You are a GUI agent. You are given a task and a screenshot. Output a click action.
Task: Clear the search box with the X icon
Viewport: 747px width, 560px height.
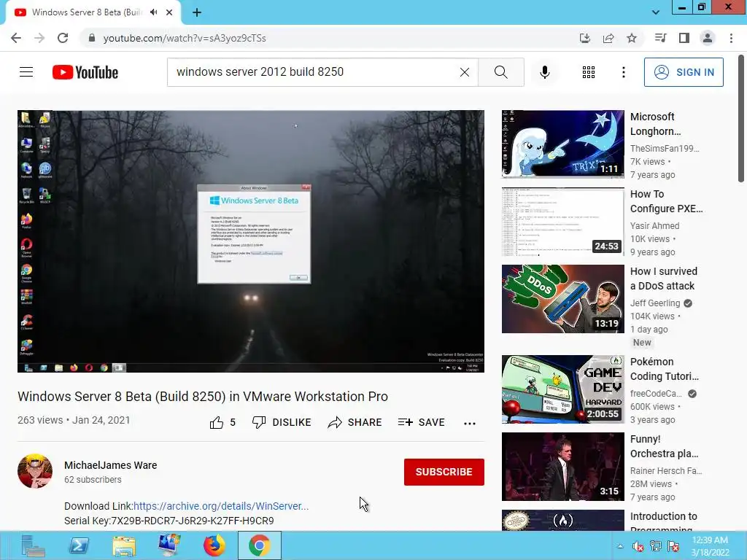click(465, 72)
